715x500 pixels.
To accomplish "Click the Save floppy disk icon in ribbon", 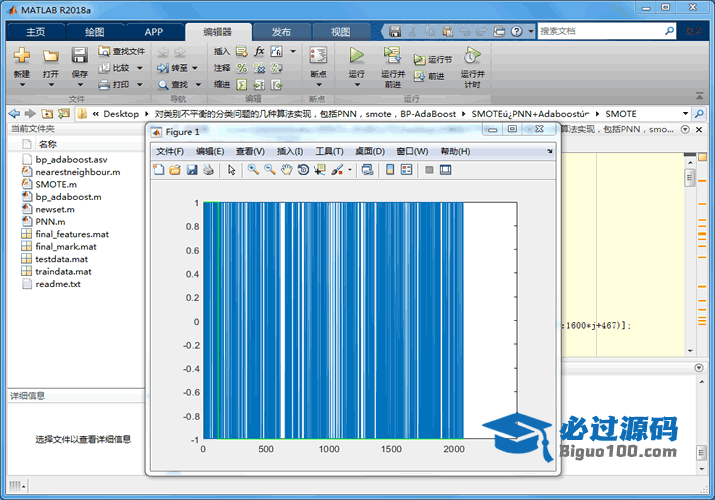I will coord(79,56).
